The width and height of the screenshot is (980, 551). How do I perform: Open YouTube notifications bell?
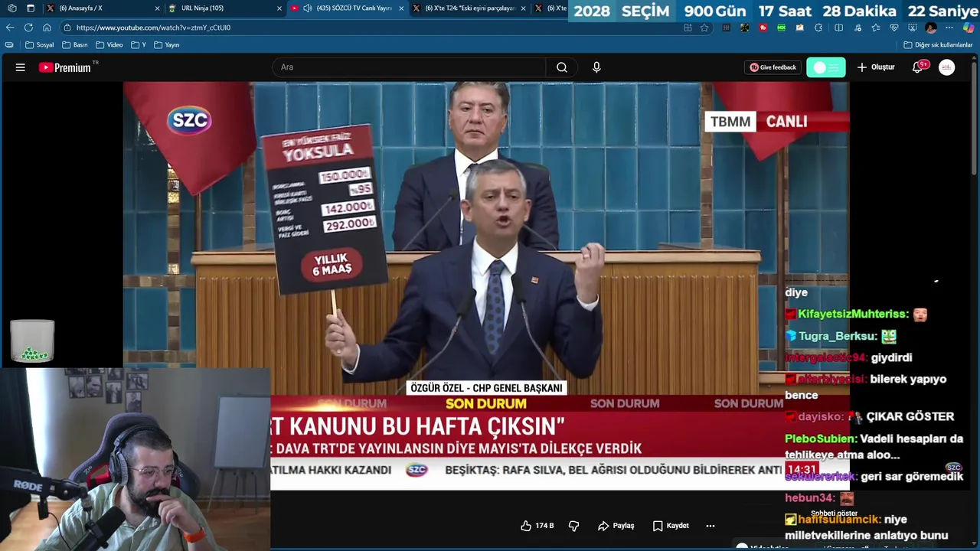coord(917,67)
